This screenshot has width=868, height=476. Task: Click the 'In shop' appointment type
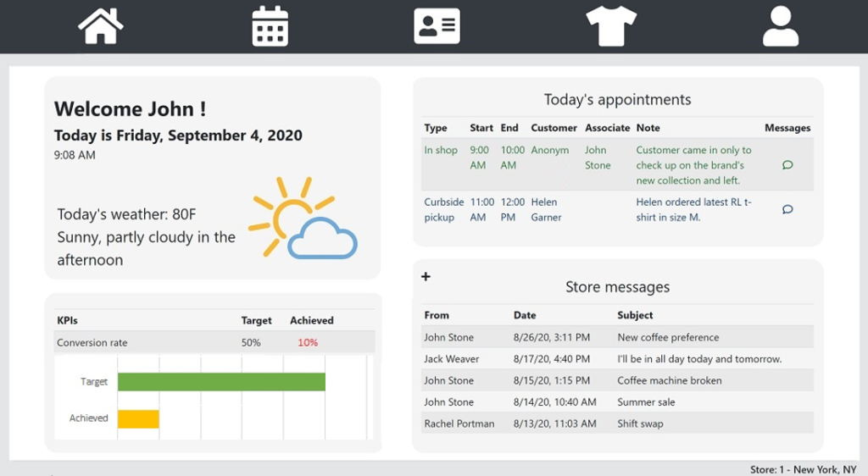tap(441, 150)
